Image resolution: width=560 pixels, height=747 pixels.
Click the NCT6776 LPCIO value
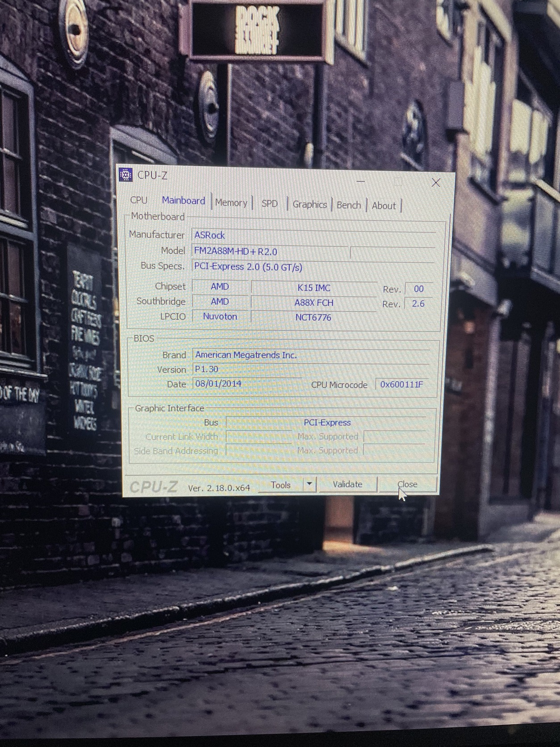pyautogui.click(x=313, y=318)
